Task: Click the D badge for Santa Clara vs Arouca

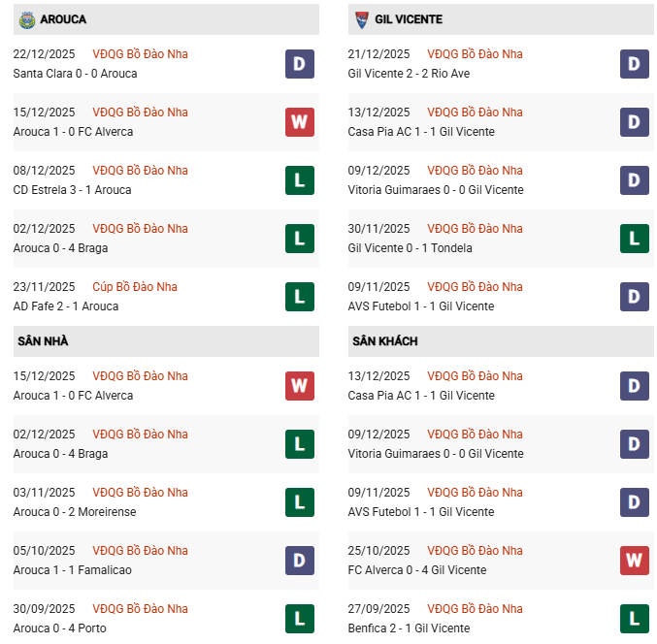Action: (299, 64)
